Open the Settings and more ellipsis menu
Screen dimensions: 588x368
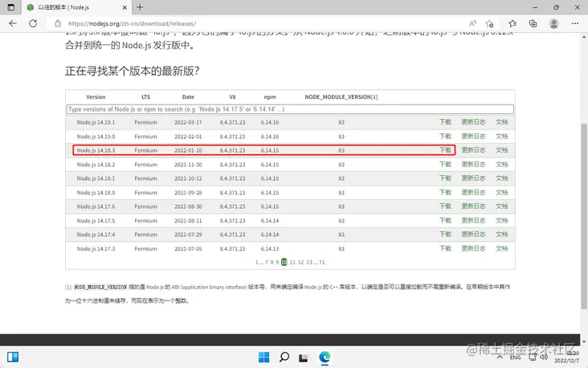click(575, 23)
